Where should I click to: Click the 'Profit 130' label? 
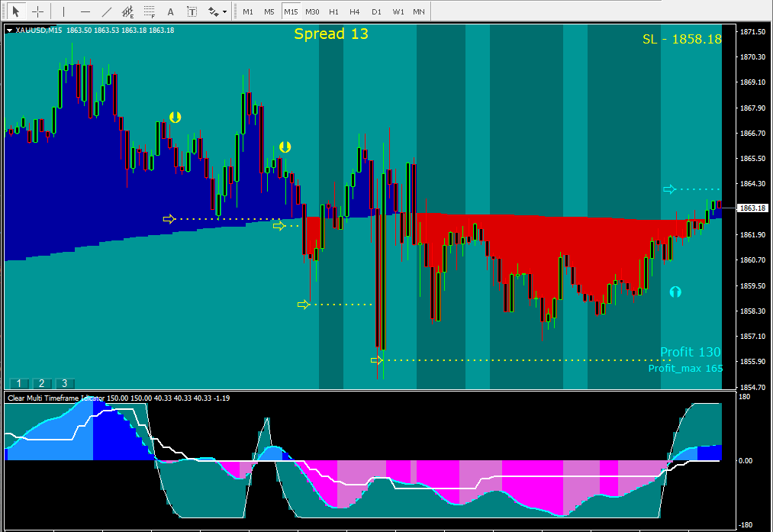[690, 352]
